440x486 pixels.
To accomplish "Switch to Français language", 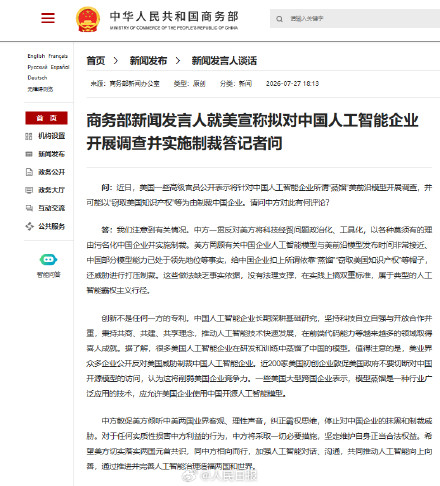I will (58, 56).
